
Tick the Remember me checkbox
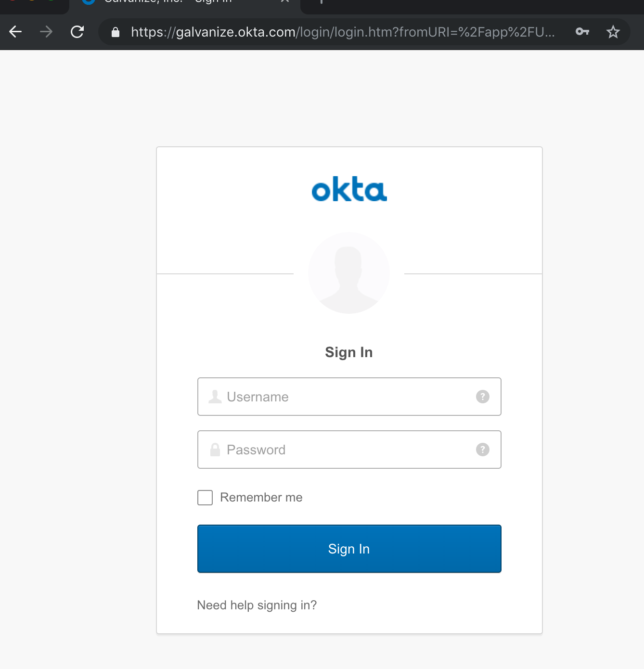(x=205, y=498)
